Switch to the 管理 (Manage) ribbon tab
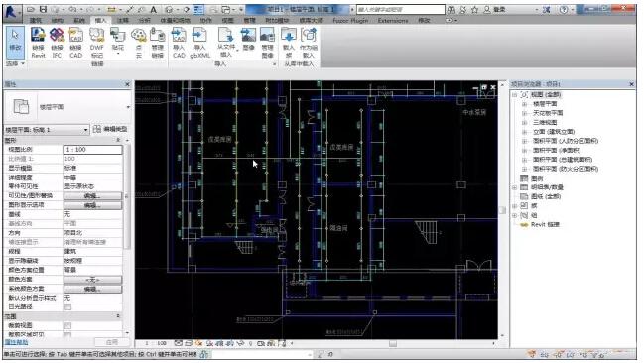 [x=250, y=20]
